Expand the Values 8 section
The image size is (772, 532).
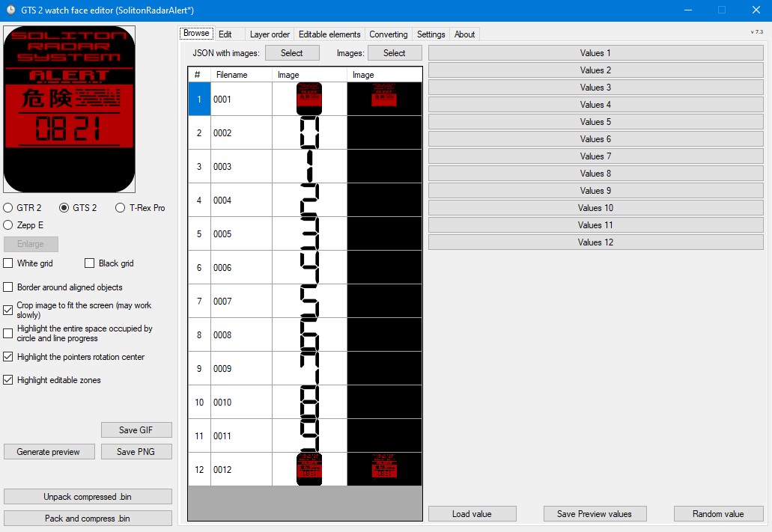(x=596, y=174)
